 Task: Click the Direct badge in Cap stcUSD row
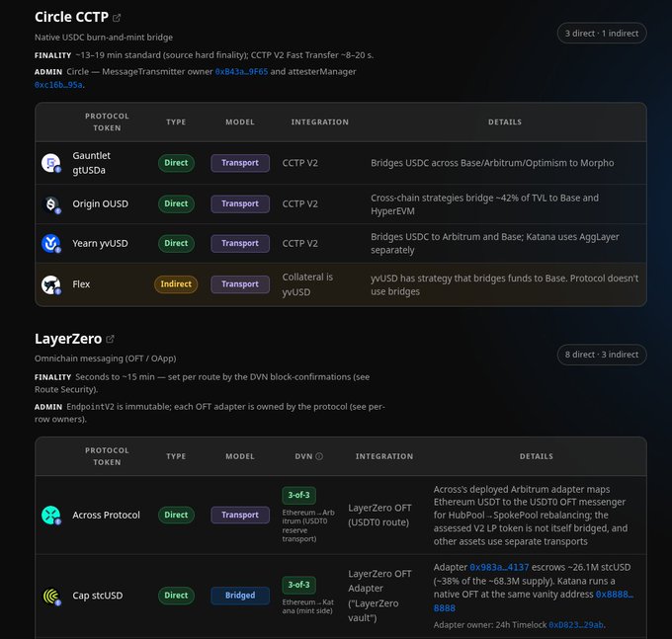176,596
